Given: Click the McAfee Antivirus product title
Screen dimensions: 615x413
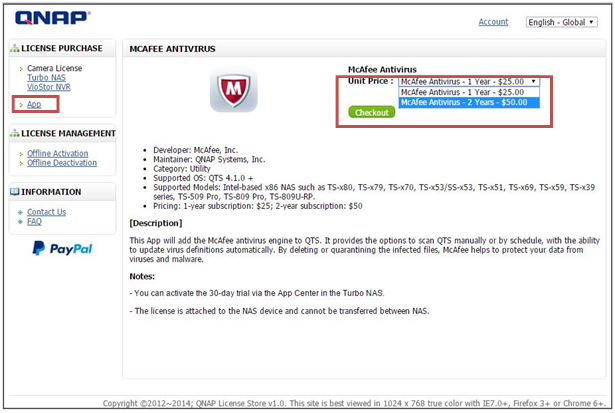Looking at the screenshot, I should tap(382, 69).
